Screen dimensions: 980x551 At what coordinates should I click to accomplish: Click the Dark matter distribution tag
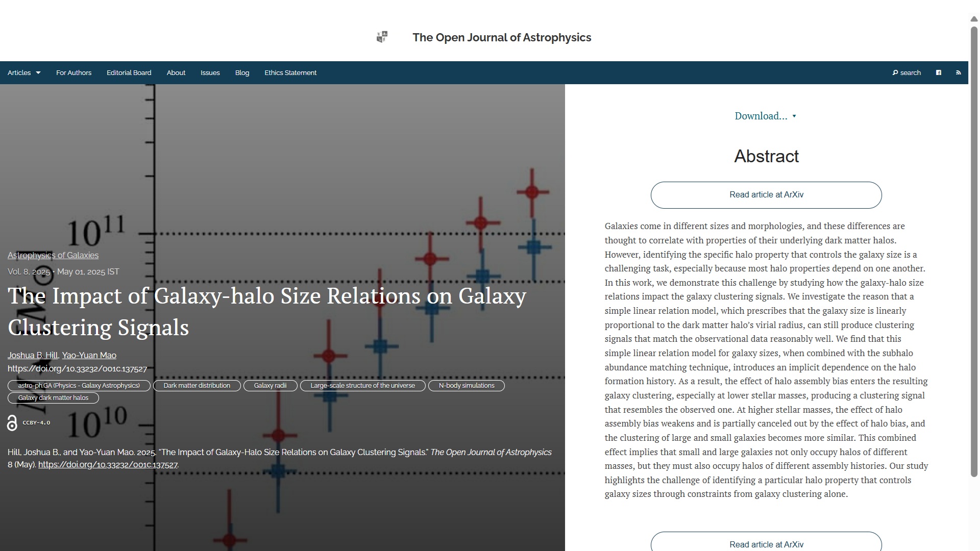click(197, 386)
